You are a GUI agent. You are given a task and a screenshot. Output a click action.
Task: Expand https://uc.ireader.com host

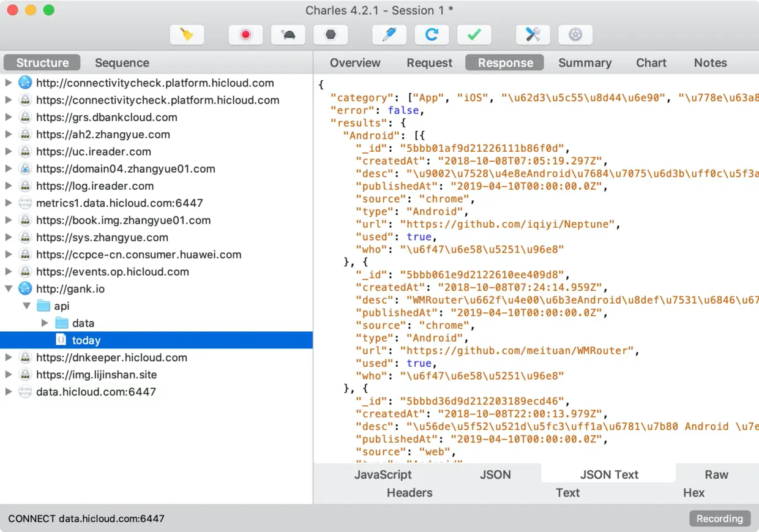(9, 151)
